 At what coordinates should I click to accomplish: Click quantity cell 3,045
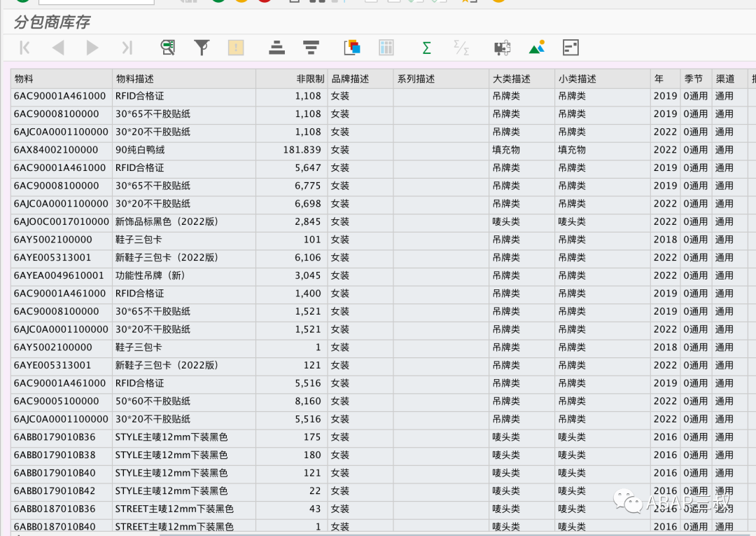292,275
